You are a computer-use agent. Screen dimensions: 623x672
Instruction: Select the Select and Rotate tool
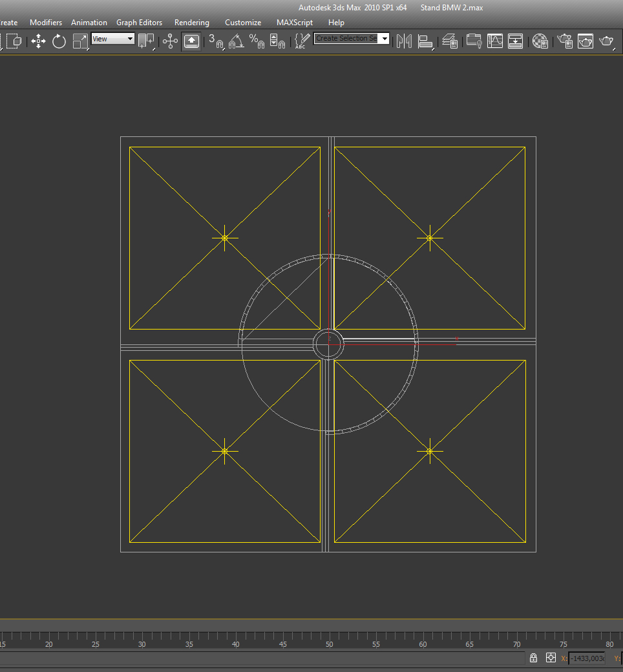coord(59,41)
